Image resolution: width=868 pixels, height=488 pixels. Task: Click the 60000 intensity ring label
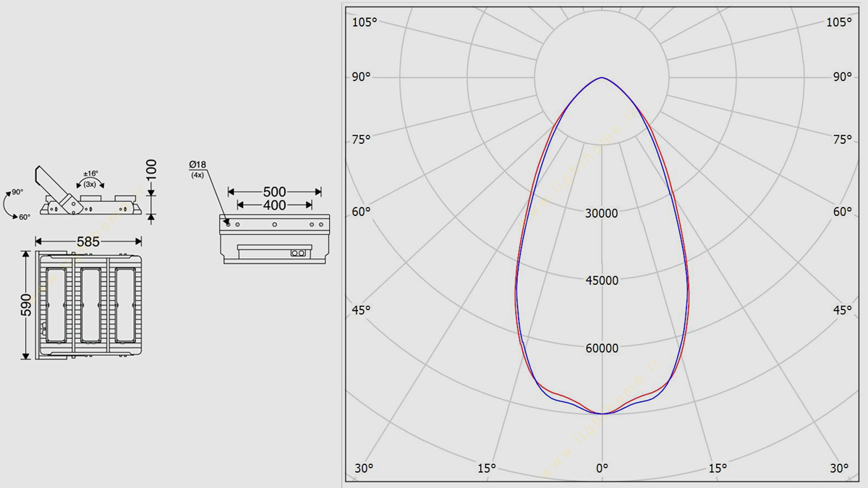coord(602,348)
